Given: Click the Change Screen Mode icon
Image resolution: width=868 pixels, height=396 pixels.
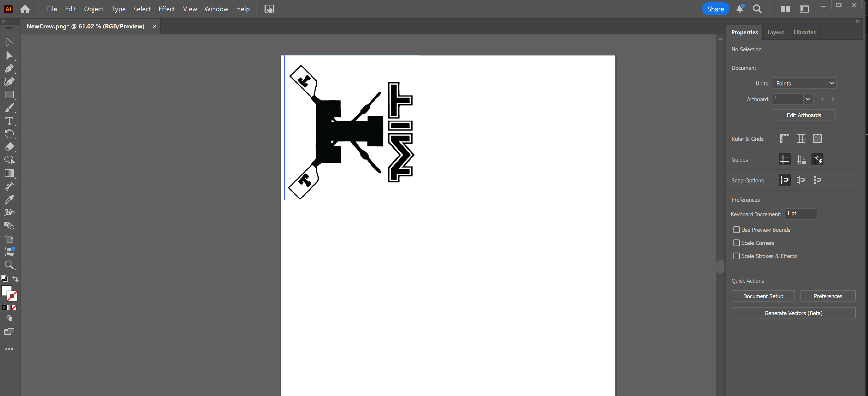Looking at the screenshot, I should pyautogui.click(x=9, y=331).
